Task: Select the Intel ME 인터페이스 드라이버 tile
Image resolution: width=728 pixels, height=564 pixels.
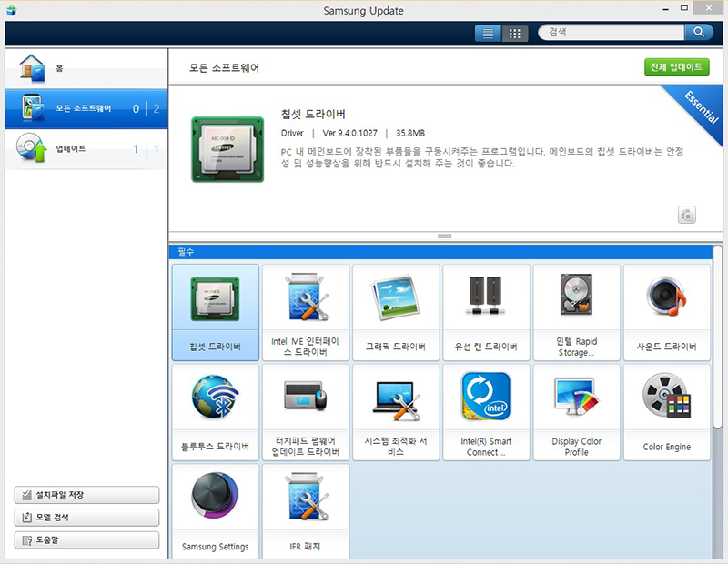Action: [x=306, y=312]
